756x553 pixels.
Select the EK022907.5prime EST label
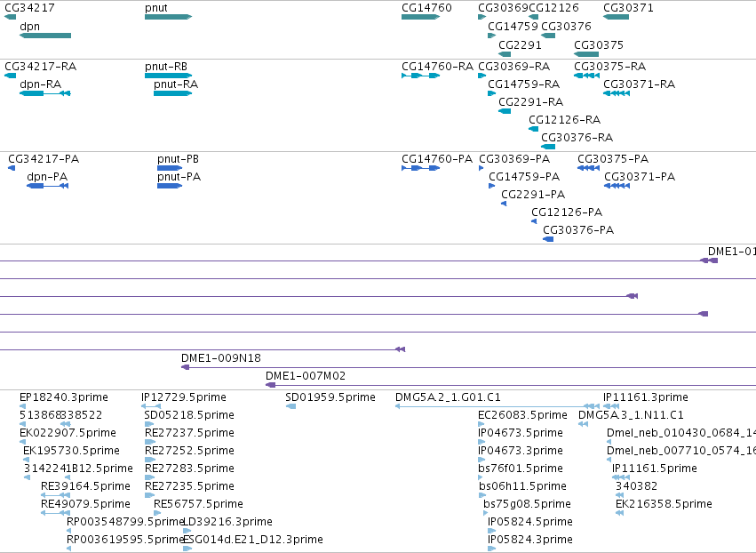pos(68,433)
